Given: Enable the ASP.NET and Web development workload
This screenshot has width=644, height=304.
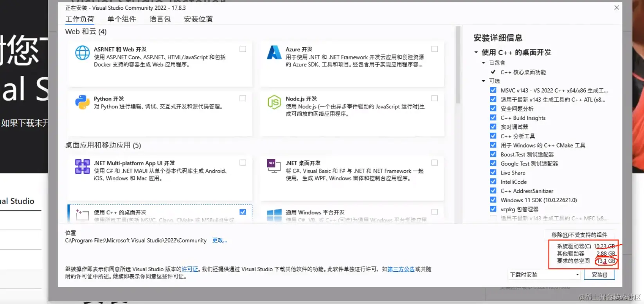Looking at the screenshot, I should click(243, 49).
